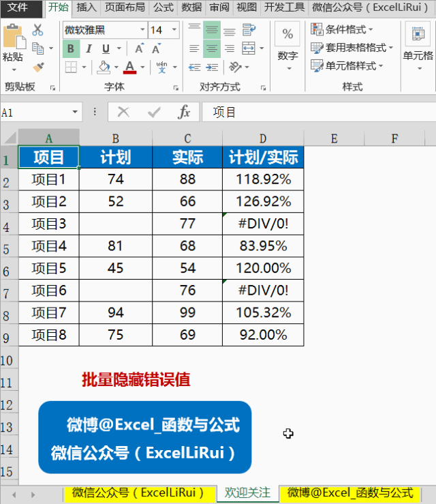Toggle Underline formatting
This screenshot has width=436, height=504.
click(106, 49)
